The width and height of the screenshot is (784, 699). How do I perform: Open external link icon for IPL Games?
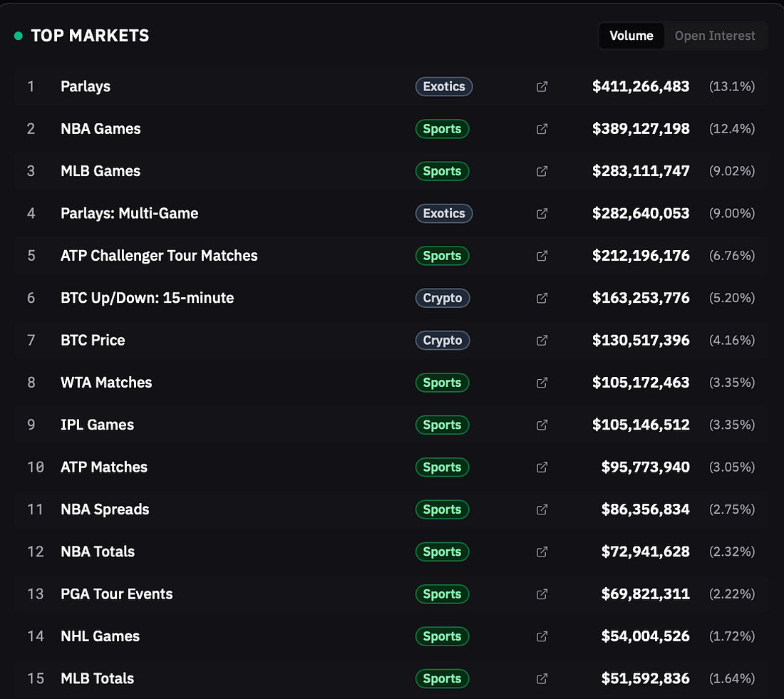point(542,425)
